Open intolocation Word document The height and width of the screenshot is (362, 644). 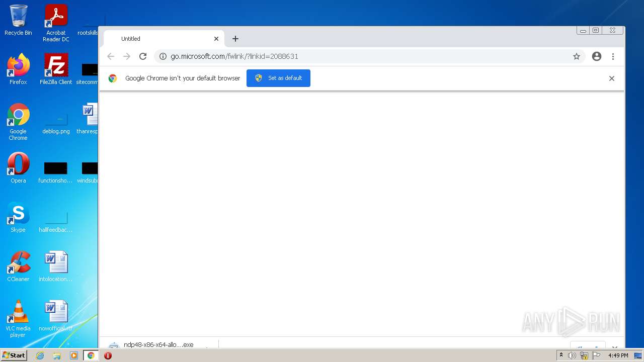point(56,266)
